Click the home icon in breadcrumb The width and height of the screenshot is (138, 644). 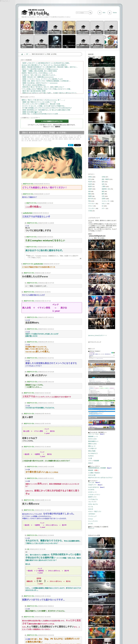tap(22, 54)
